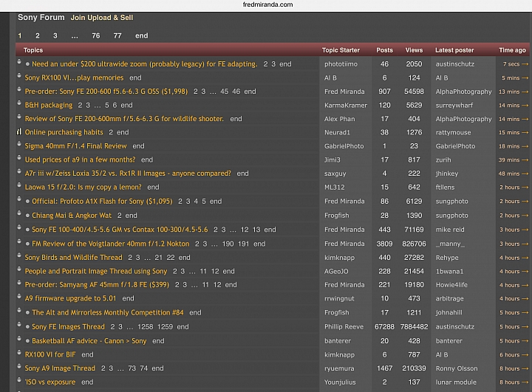Click the fredmiranda.com address bar
The image size is (532, 392).
click(x=267, y=4)
